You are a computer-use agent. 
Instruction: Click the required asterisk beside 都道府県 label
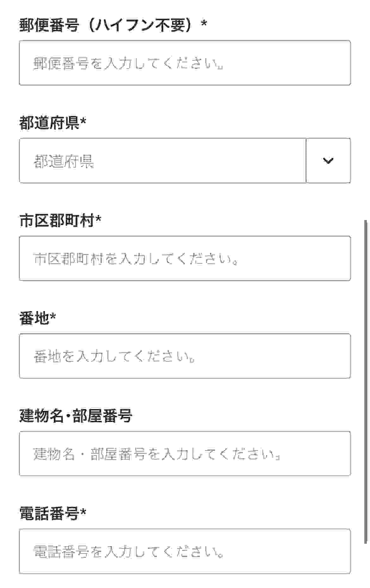[x=83, y=121]
